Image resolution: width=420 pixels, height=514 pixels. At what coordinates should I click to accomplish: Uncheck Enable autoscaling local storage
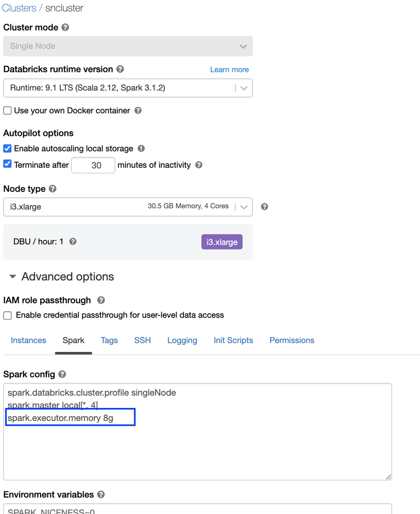(8, 149)
